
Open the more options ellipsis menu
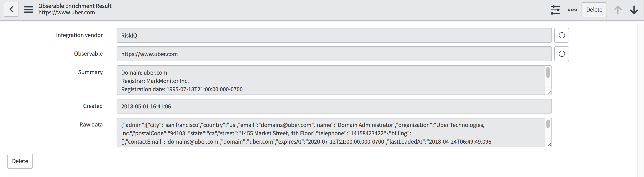(572, 10)
